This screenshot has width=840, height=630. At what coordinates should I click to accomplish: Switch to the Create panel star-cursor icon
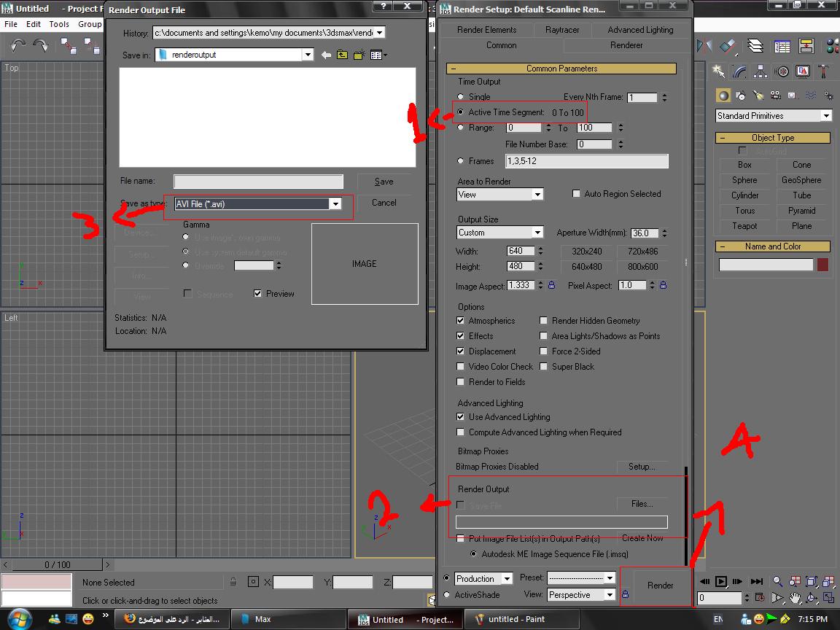click(x=717, y=71)
